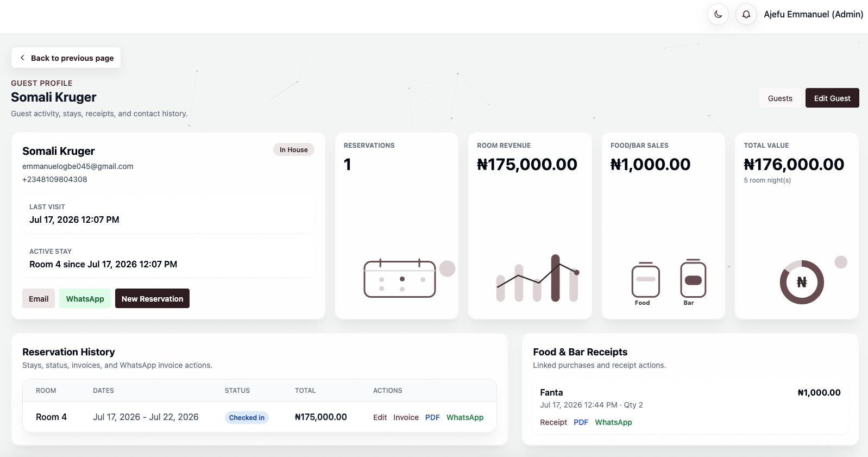Viewport: 868px width, 457px height.
Task: Open Ajefu Emmanuel (Admin) account menu
Action: [x=813, y=14]
